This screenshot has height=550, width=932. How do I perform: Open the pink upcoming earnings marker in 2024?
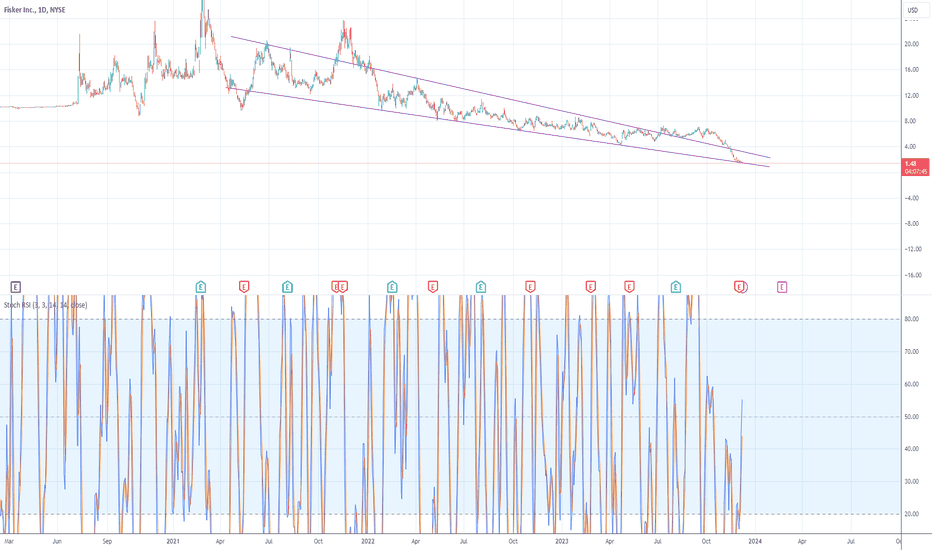[782, 287]
